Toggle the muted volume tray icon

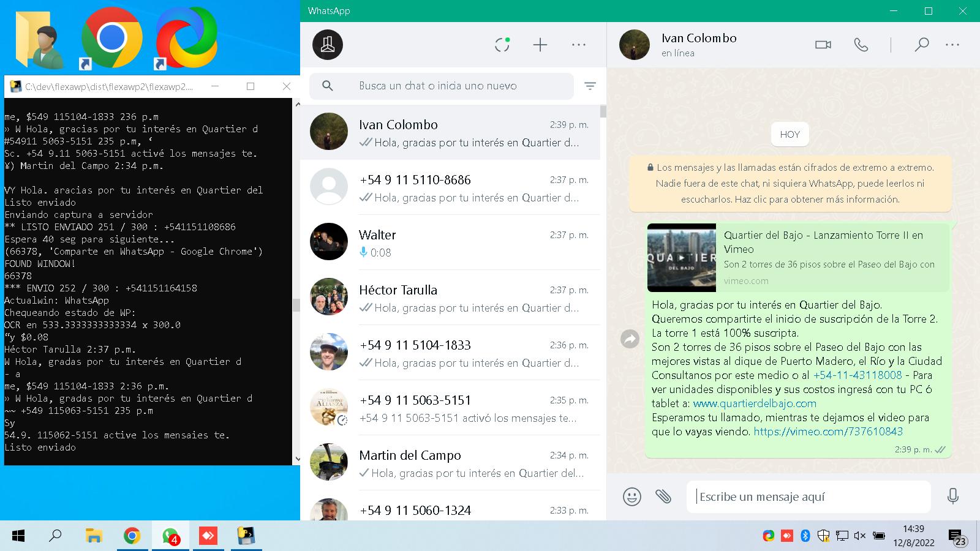pos(860,536)
